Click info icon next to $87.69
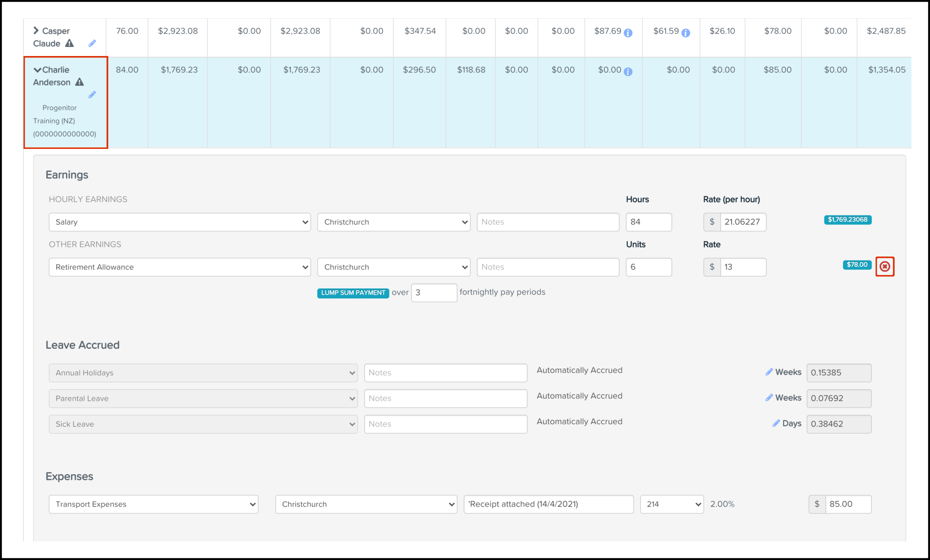Image resolution: width=930 pixels, height=560 pixels. click(x=628, y=33)
